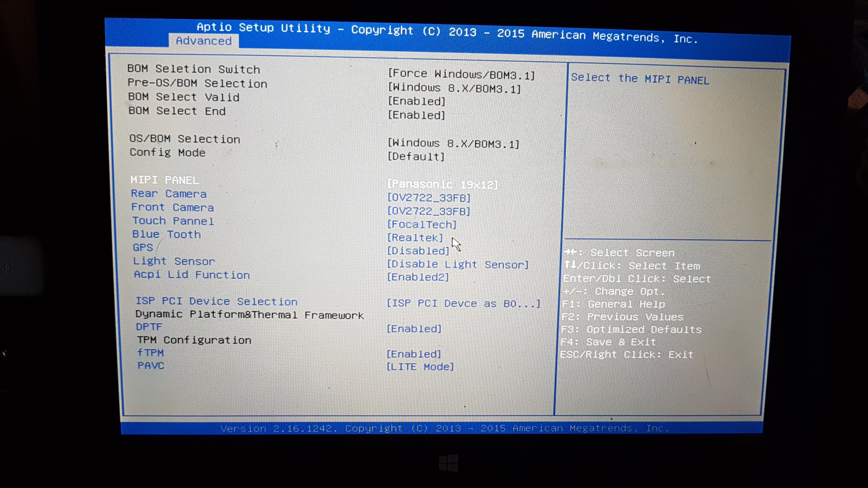Click the Config Mode Default value

[416, 157]
